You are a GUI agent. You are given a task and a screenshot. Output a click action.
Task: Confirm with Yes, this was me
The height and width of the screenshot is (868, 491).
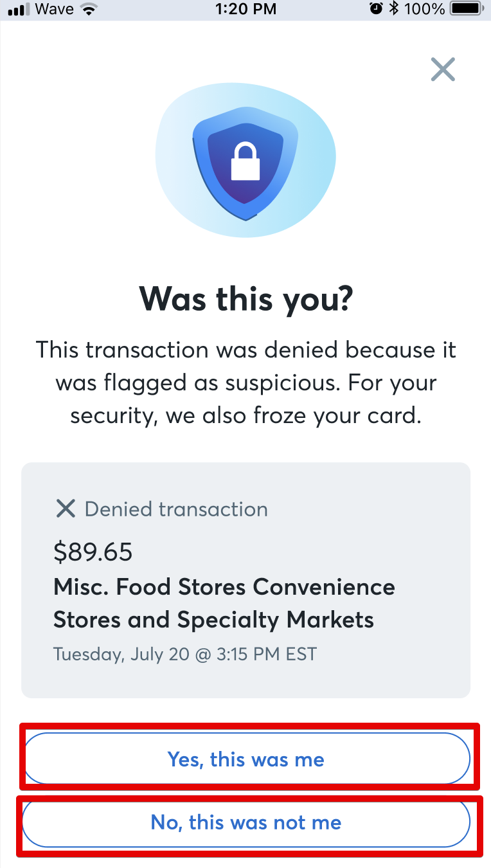pos(246,759)
